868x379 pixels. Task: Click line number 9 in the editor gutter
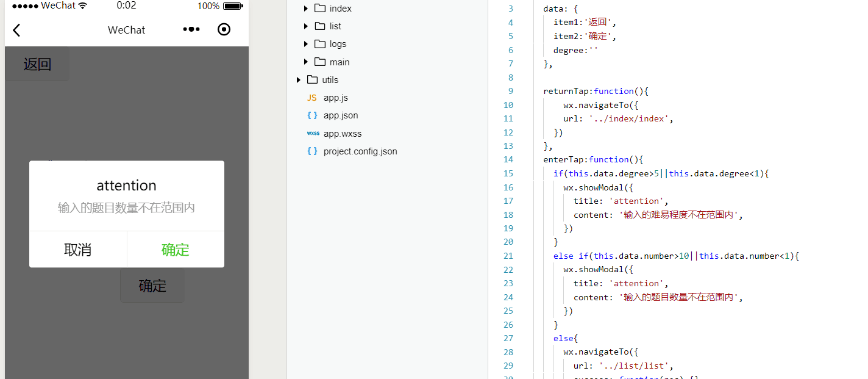511,91
